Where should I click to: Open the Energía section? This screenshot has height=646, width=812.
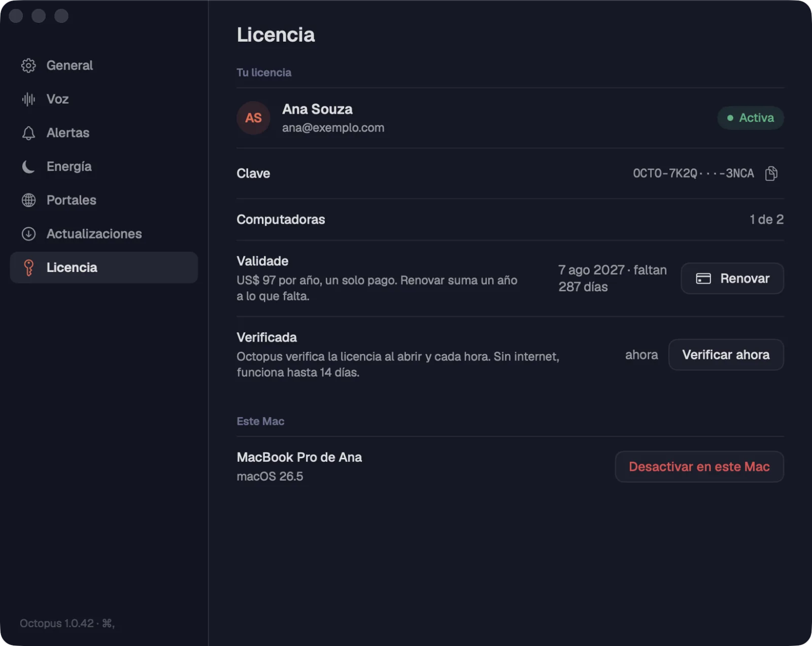(x=104, y=166)
